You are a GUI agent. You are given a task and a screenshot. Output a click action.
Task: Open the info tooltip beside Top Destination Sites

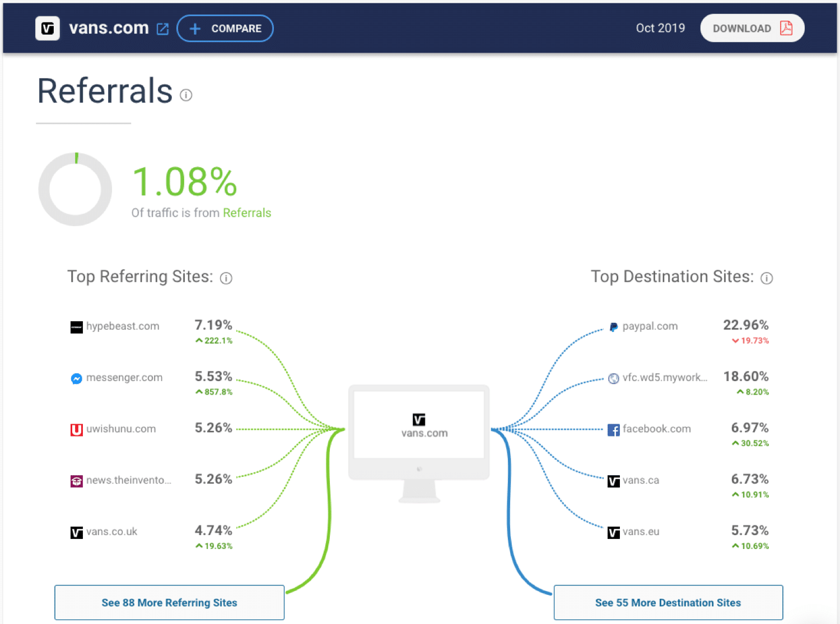(x=767, y=278)
